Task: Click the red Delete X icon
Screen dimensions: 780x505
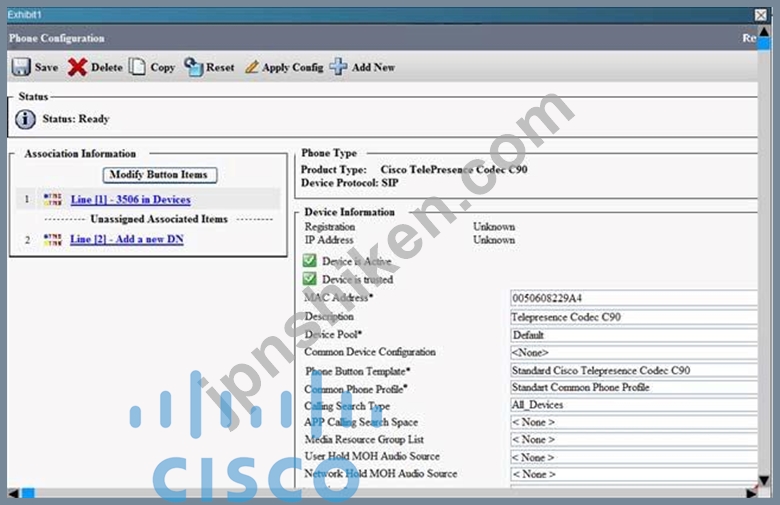Action: (77, 67)
